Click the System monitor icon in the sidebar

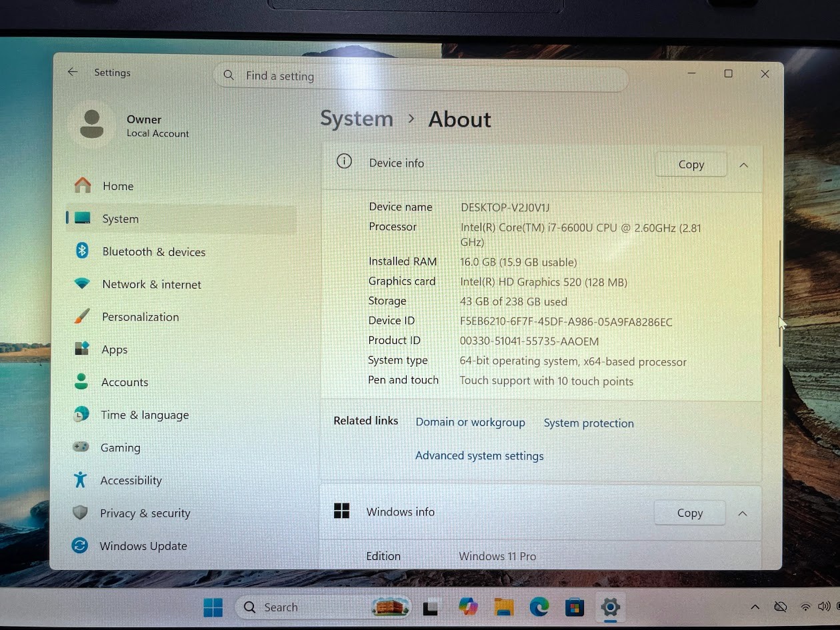pyautogui.click(x=83, y=218)
